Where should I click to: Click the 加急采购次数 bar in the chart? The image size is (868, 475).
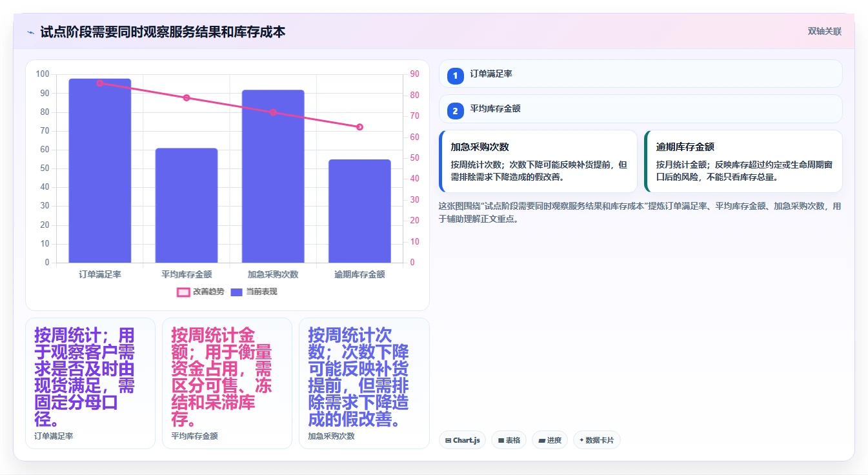pyautogui.click(x=273, y=176)
